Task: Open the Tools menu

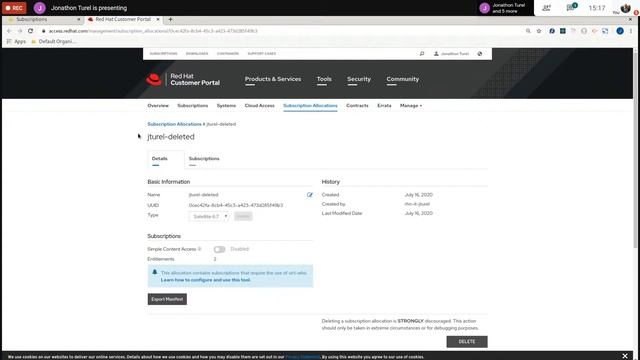Action: (x=324, y=79)
